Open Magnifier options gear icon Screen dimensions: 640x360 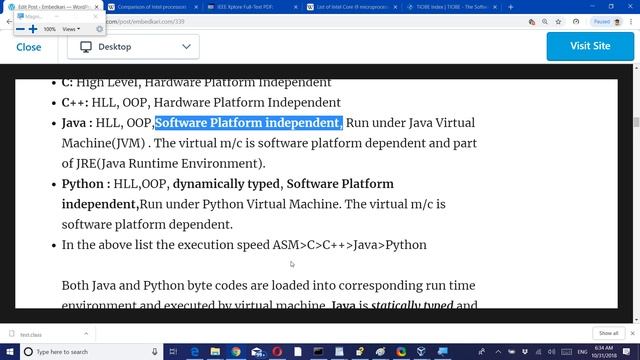[99, 29]
